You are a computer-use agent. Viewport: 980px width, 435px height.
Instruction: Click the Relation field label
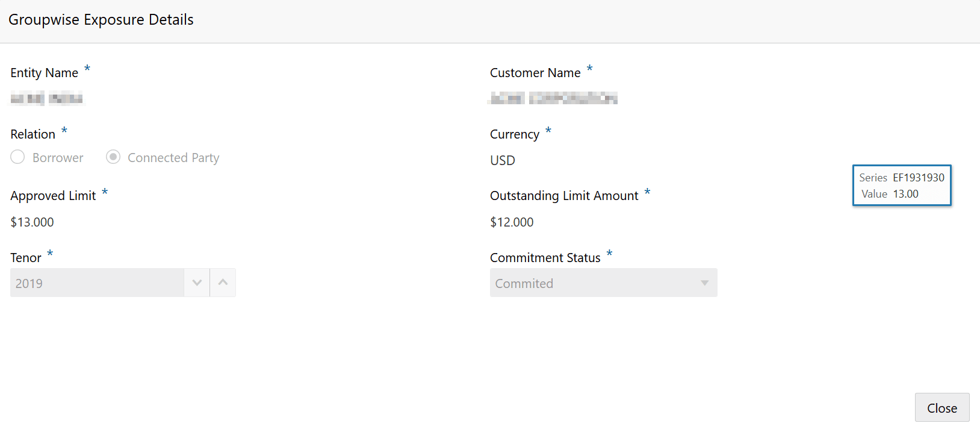(33, 134)
